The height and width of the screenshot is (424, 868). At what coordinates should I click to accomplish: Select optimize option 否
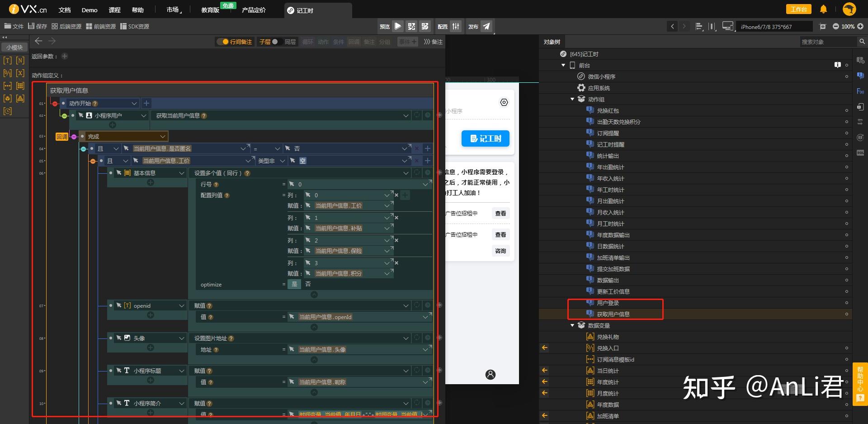coord(308,284)
